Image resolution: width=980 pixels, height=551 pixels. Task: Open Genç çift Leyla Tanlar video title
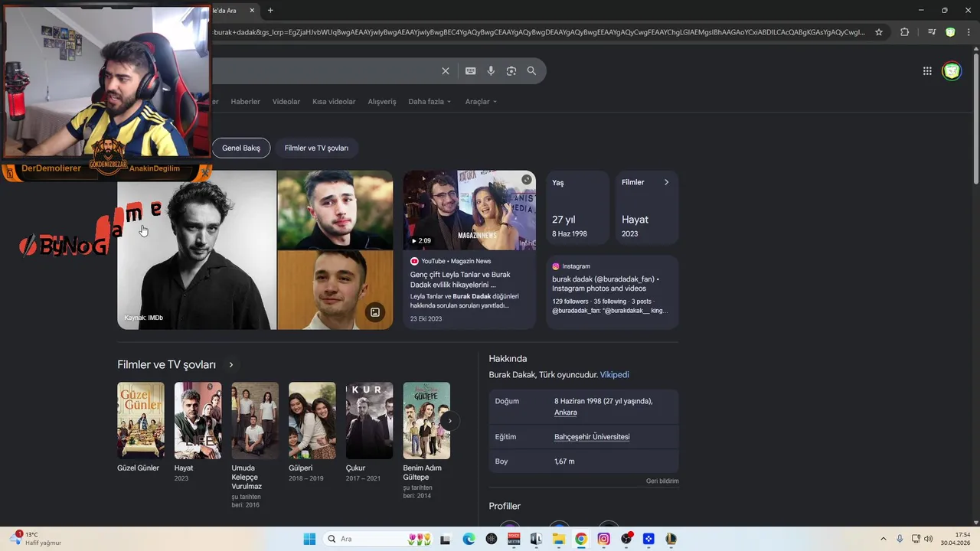[x=460, y=279]
